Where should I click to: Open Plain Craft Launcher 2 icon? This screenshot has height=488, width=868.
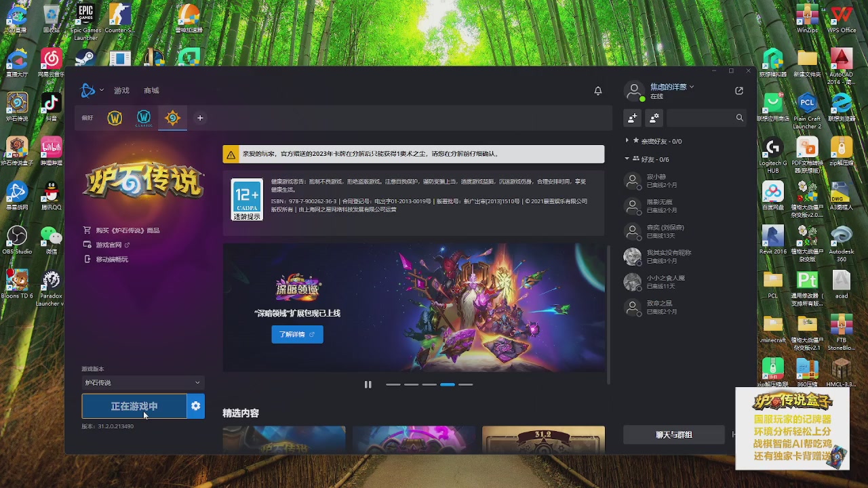coord(807,110)
